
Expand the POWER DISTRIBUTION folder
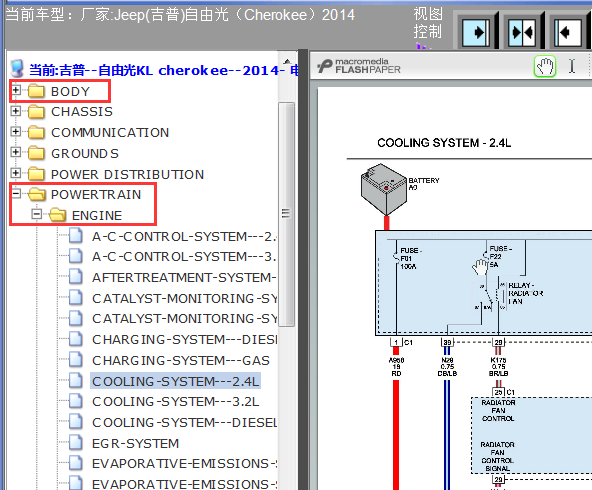[x=15, y=173]
